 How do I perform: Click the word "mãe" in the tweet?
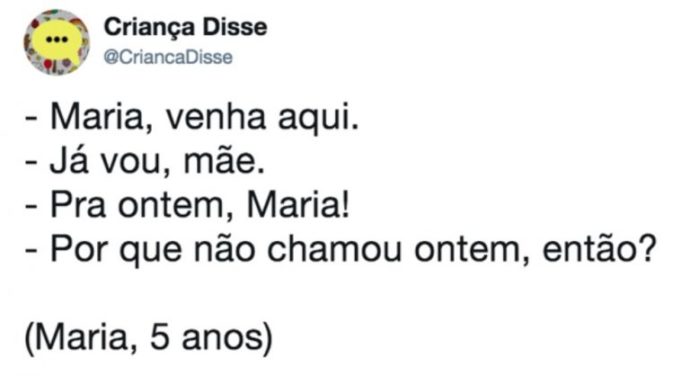coord(224,162)
